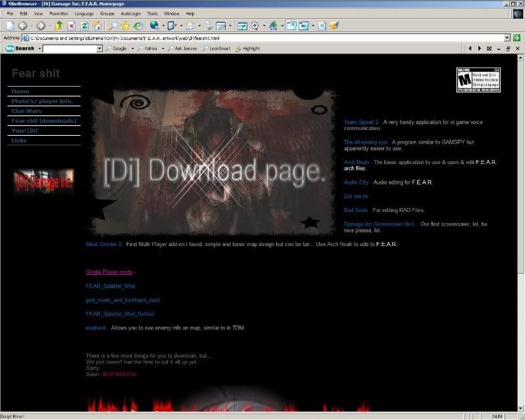Expand the search box combo dropdown
525x420 pixels.
tap(100, 49)
